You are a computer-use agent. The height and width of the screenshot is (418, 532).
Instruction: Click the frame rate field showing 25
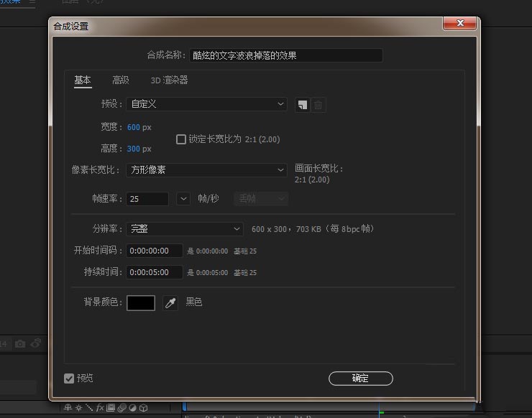tap(147, 199)
